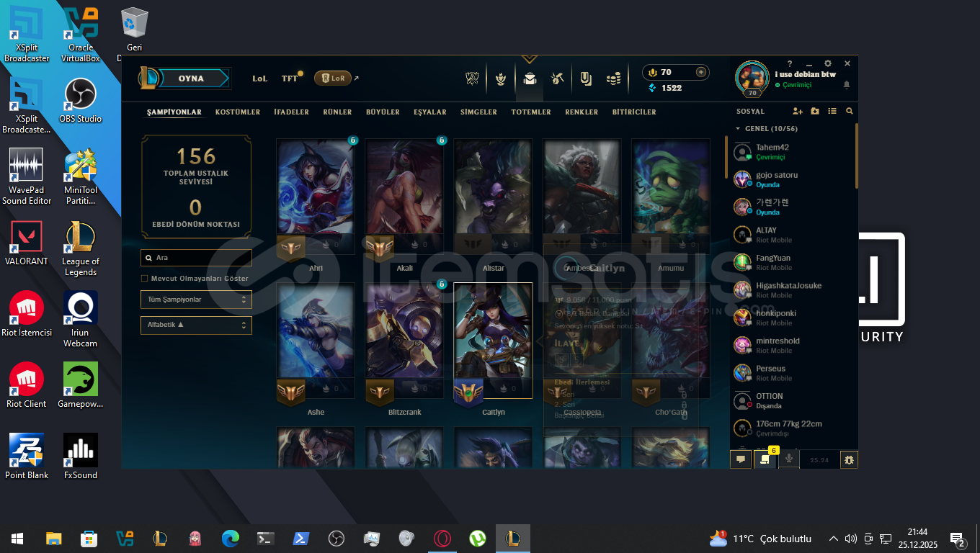
Task: Open the FxSound desktop icon
Action: (81, 457)
